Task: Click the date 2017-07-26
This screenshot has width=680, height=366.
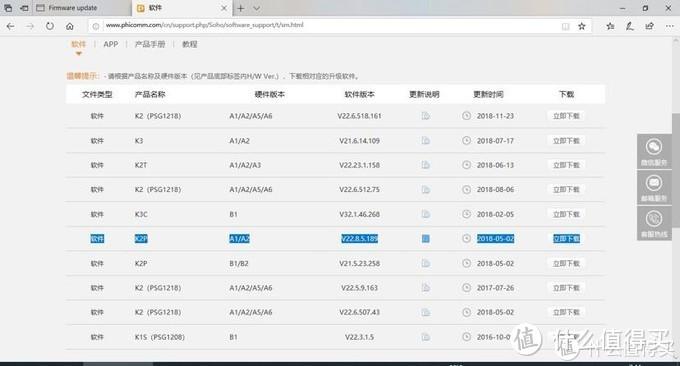Action: click(x=495, y=288)
